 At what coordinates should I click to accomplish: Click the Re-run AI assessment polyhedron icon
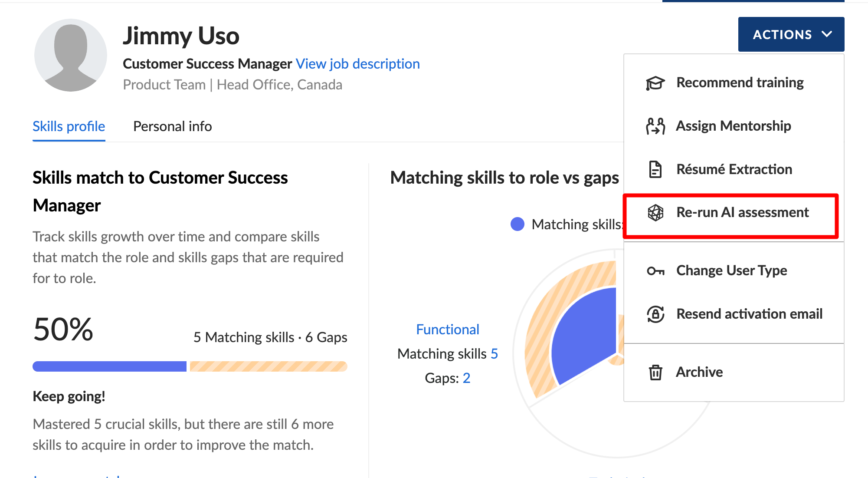coord(655,213)
